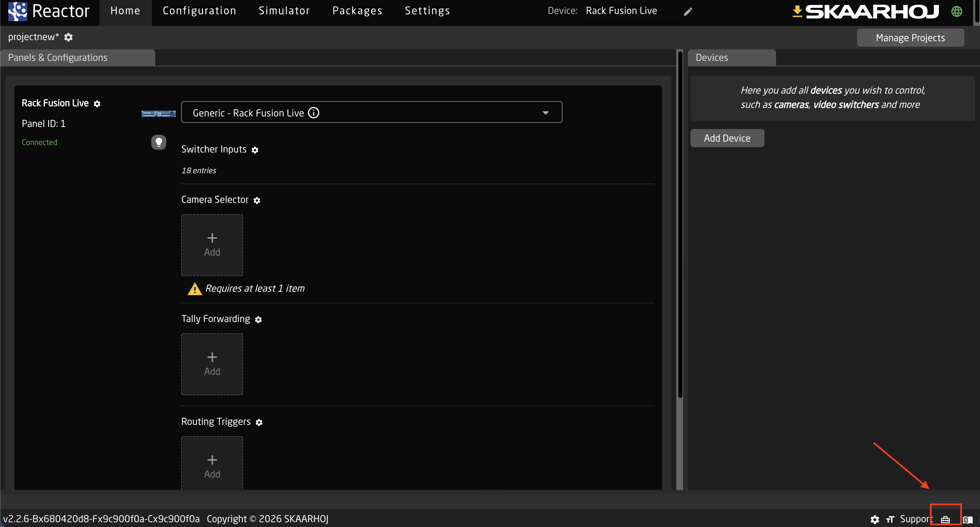Add an item under Camera Selector
The height and width of the screenshot is (527, 980).
point(212,245)
